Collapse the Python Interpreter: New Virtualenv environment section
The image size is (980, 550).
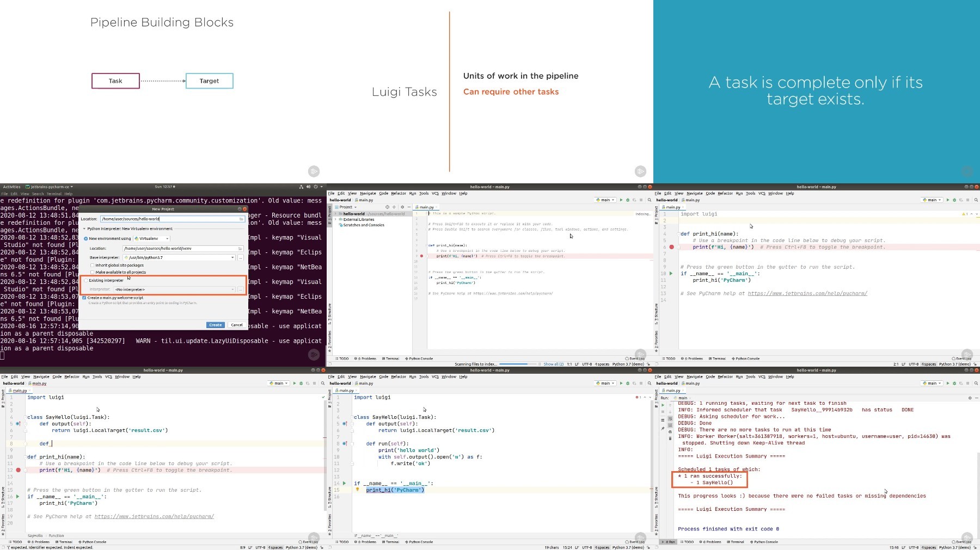84,229
